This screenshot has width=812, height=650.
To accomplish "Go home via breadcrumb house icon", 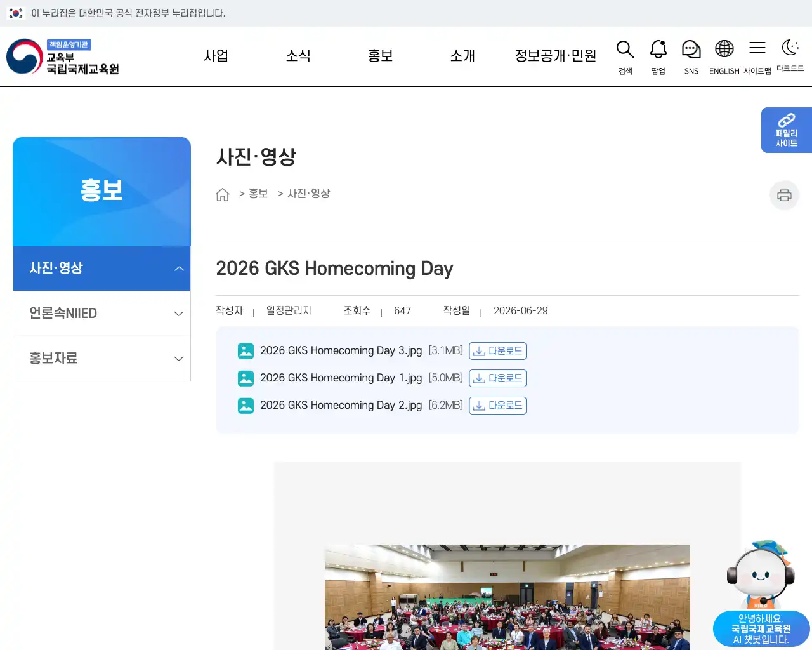I will pos(223,194).
